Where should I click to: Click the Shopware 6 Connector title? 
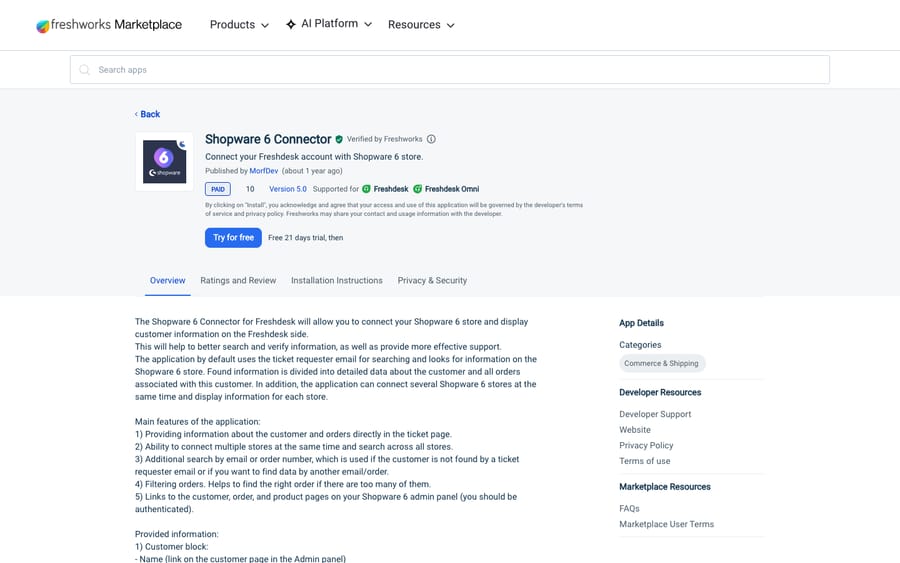click(268, 139)
